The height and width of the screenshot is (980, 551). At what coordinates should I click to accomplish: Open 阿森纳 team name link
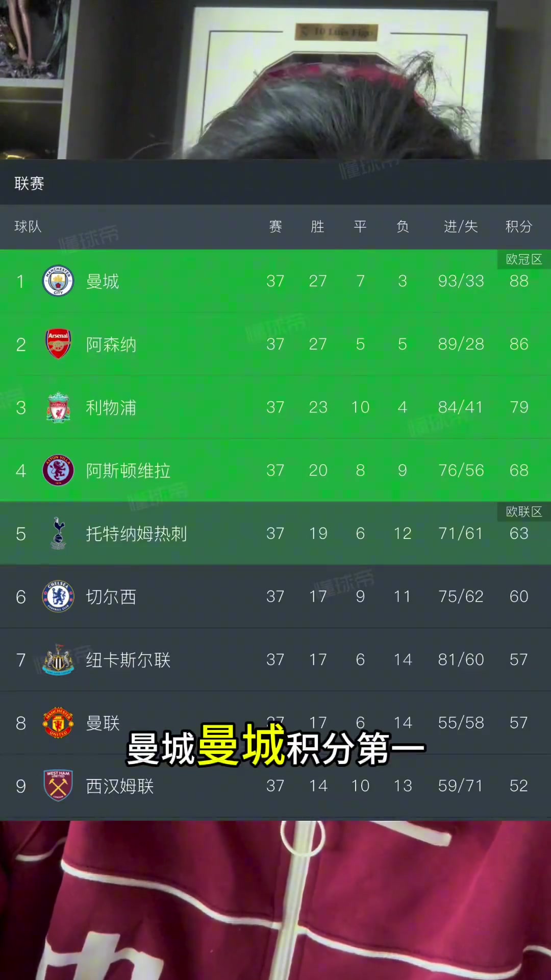111,344
